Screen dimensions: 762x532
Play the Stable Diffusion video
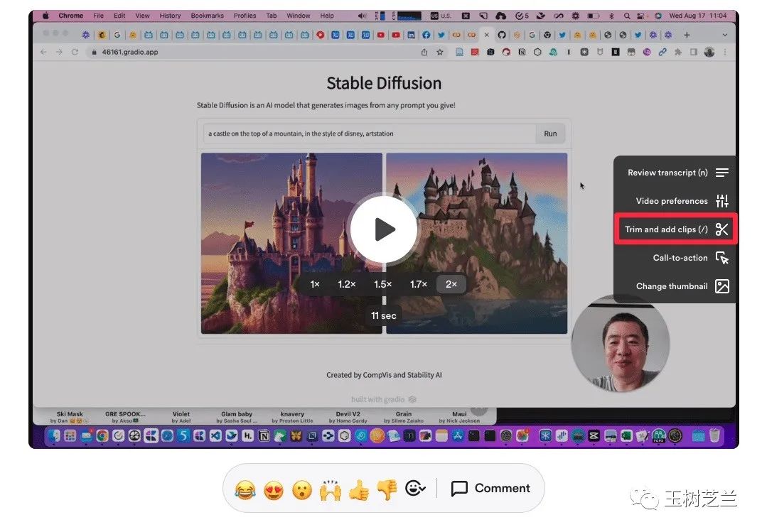tap(384, 229)
